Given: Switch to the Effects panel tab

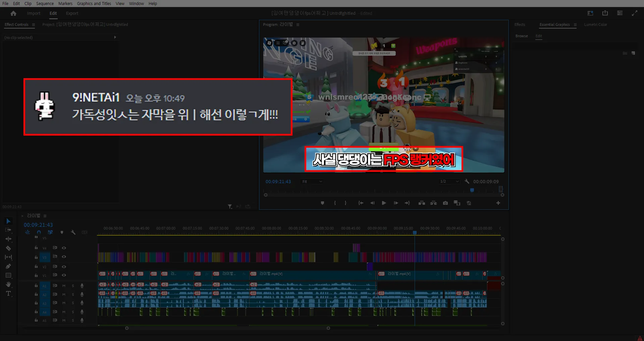Looking at the screenshot, I should coord(520,25).
